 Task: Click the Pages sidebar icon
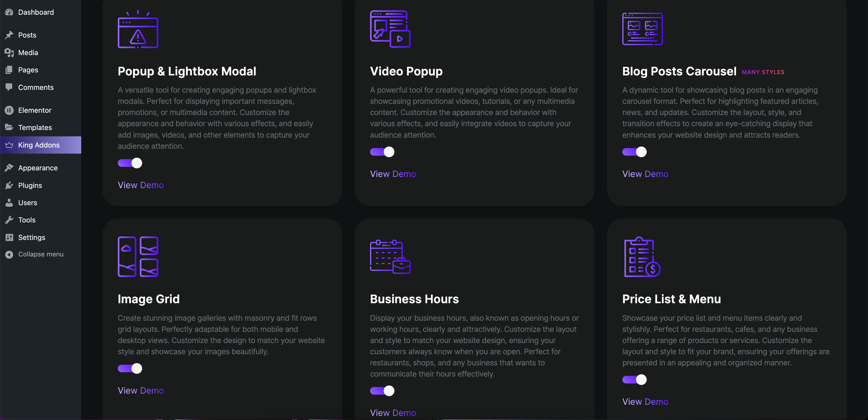coord(9,70)
